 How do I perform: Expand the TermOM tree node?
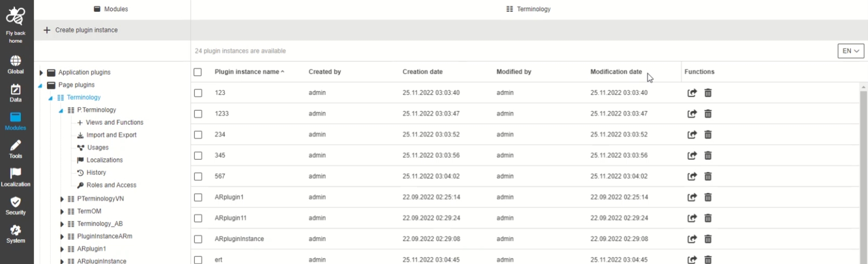tap(62, 212)
